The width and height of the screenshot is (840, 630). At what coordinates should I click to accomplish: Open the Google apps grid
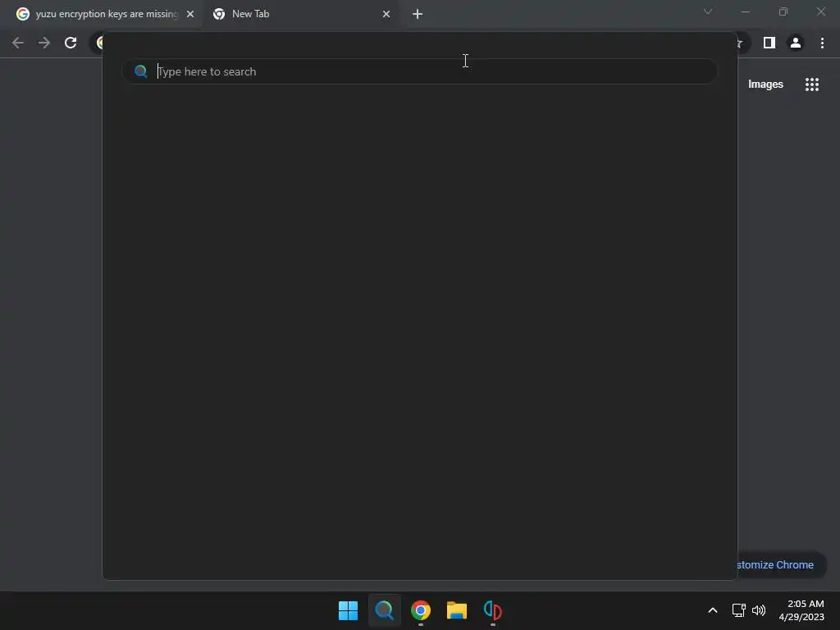[812, 84]
